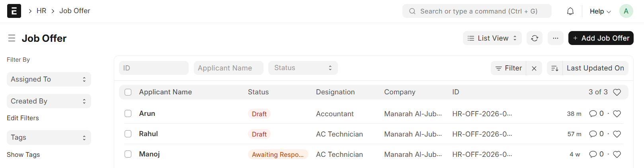This screenshot has width=644, height=168.
Task: Expand the Assigned To filter dropdown
Action: click(49, 79)
